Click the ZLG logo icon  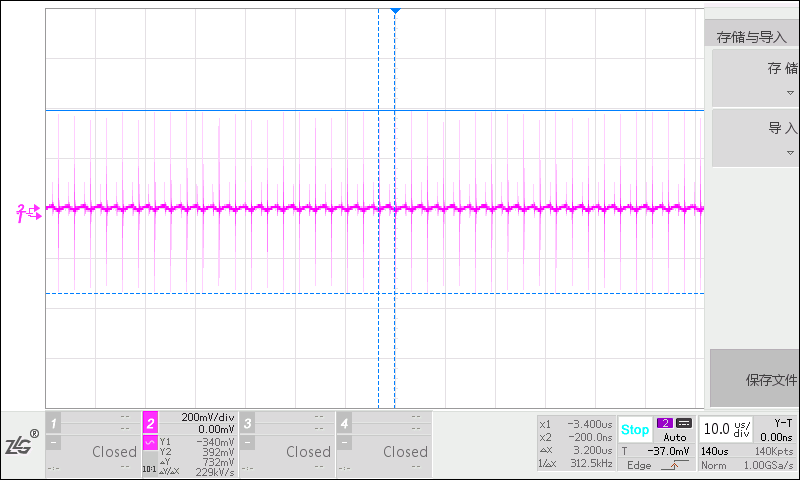tap(22, 445)
